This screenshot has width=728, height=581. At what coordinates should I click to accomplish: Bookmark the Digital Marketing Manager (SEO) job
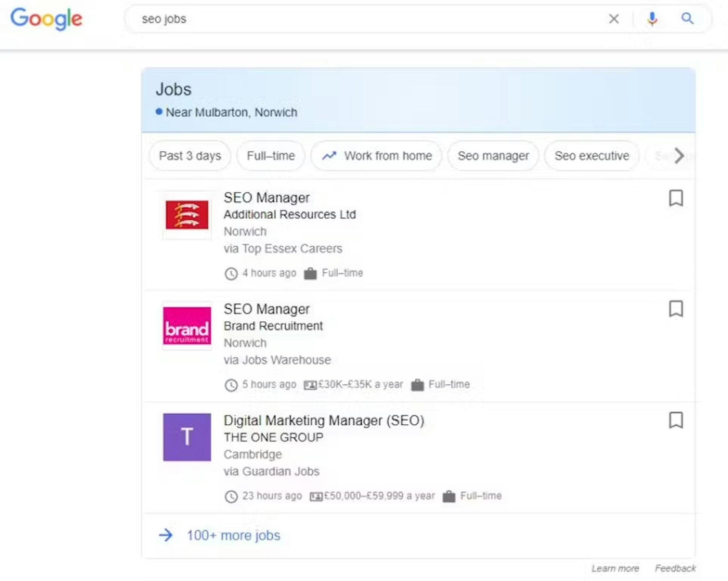pos(676,420)
